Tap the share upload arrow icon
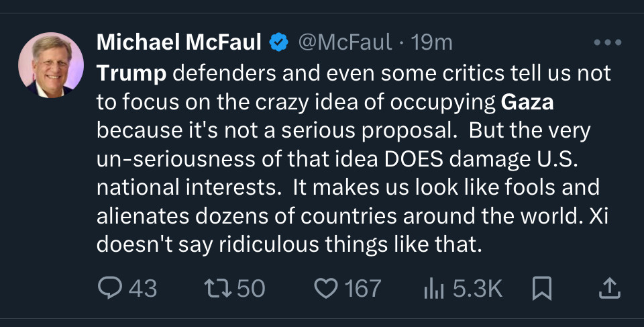Viewport: 644px width, 327px height. coord(609,288)
